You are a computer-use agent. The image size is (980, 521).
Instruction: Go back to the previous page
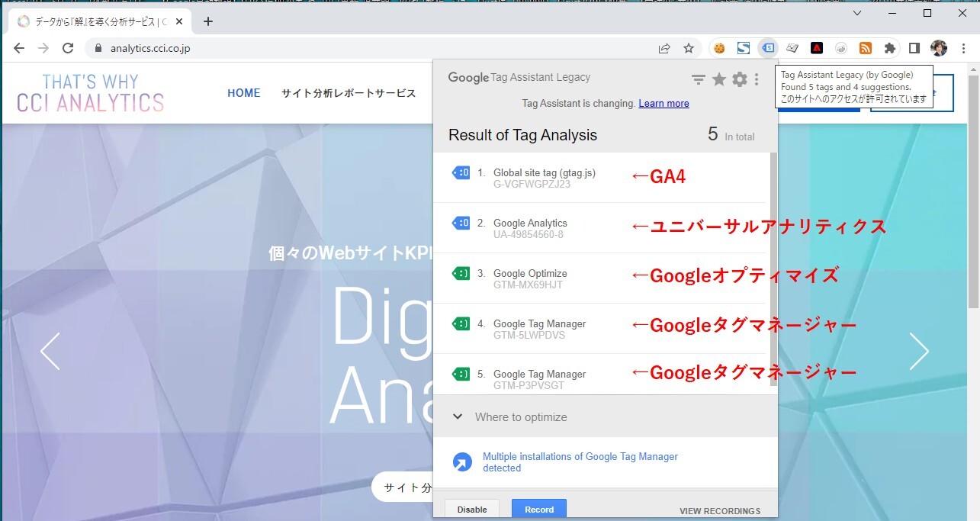19,48
